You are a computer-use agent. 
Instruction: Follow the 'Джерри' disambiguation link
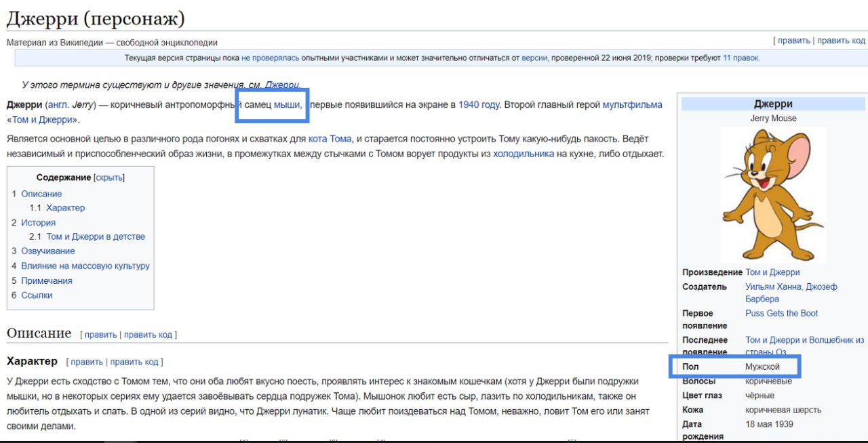(281, 85)
